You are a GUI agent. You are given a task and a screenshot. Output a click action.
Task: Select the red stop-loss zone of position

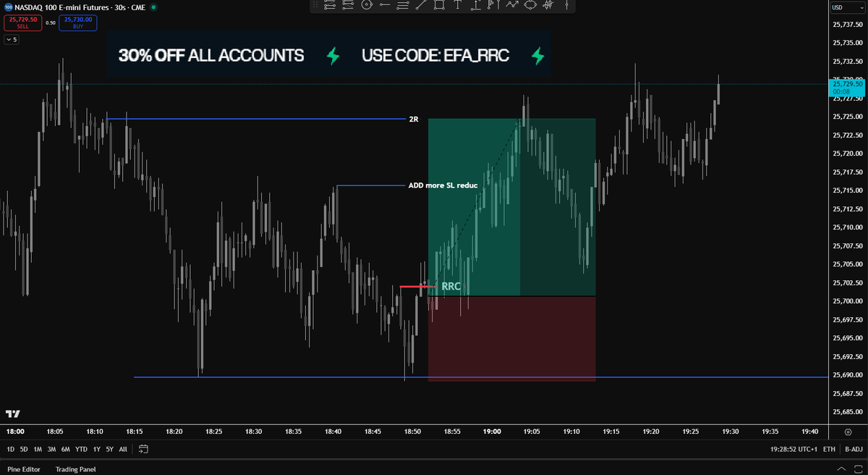pyautogui.click(x=512, y=339)
